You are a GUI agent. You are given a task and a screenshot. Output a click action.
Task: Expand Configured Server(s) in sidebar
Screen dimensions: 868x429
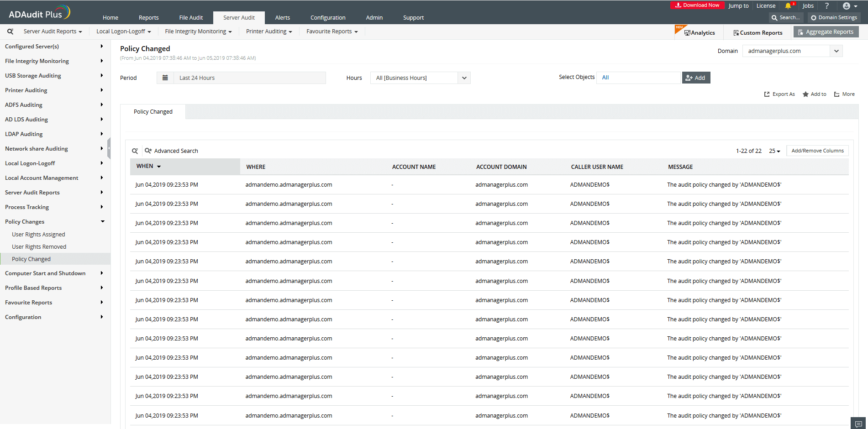coord(55,47)
